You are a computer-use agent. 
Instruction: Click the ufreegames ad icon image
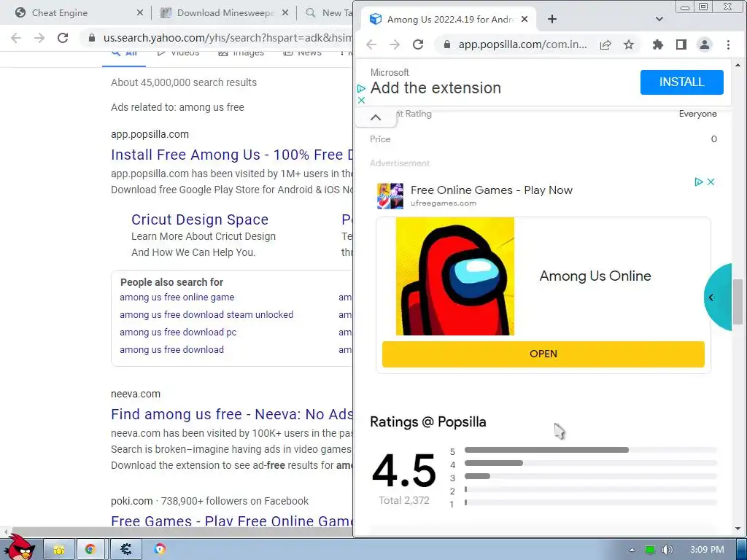[390, 195]
